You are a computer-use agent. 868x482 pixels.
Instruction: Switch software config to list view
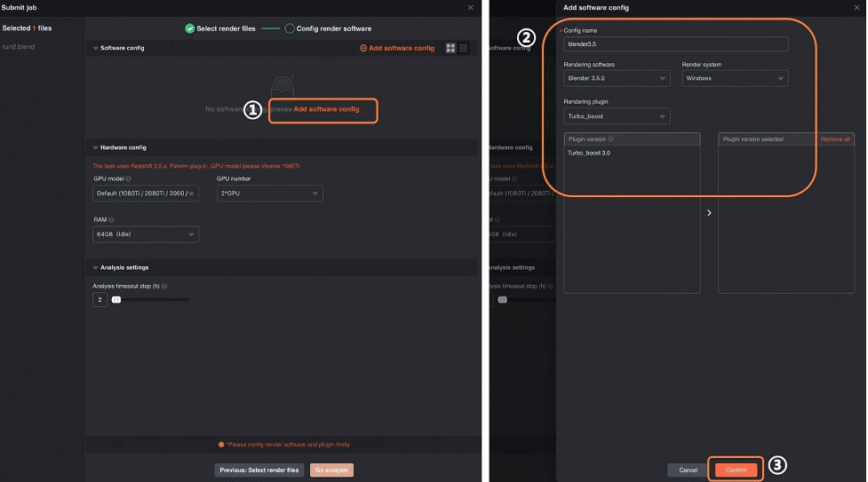coord(463,48)
